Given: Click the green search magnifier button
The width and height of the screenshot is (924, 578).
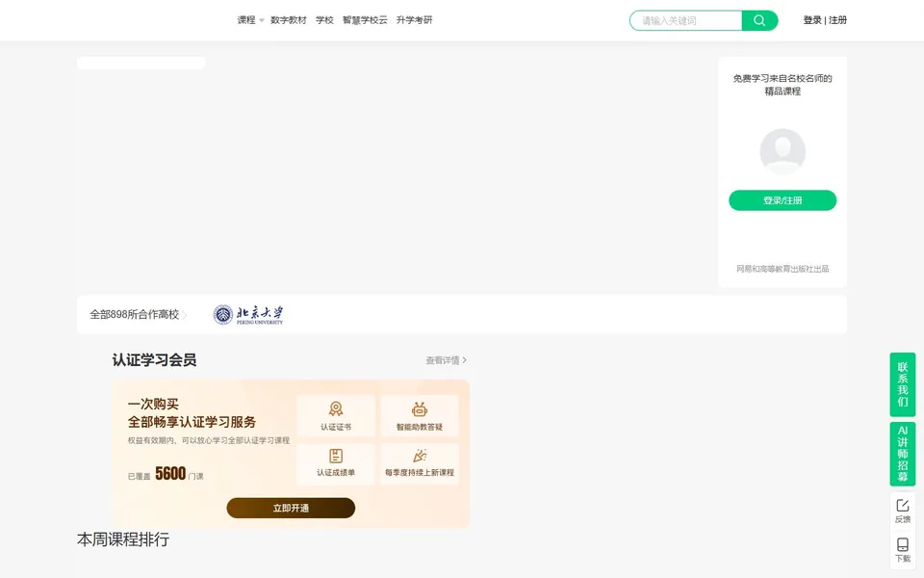Looking at the screenshot, I should click(x=759, y=20).
